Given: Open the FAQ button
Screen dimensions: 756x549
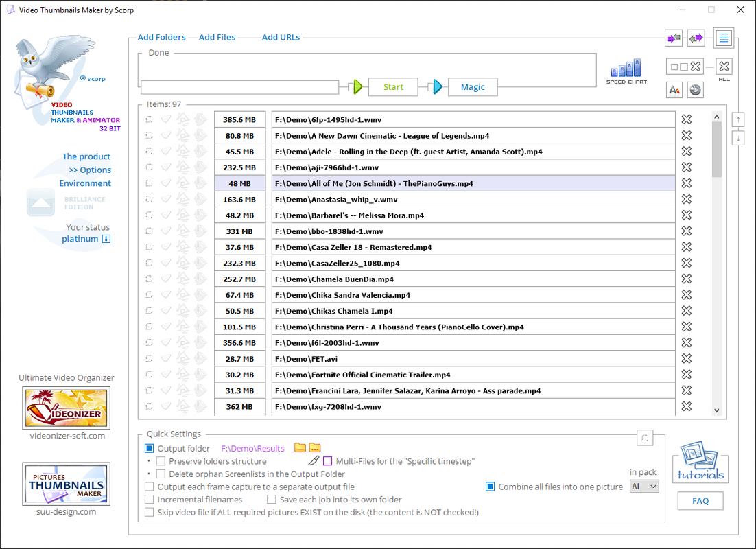Looking at the screenshot, I should click(x=700, y=501).
